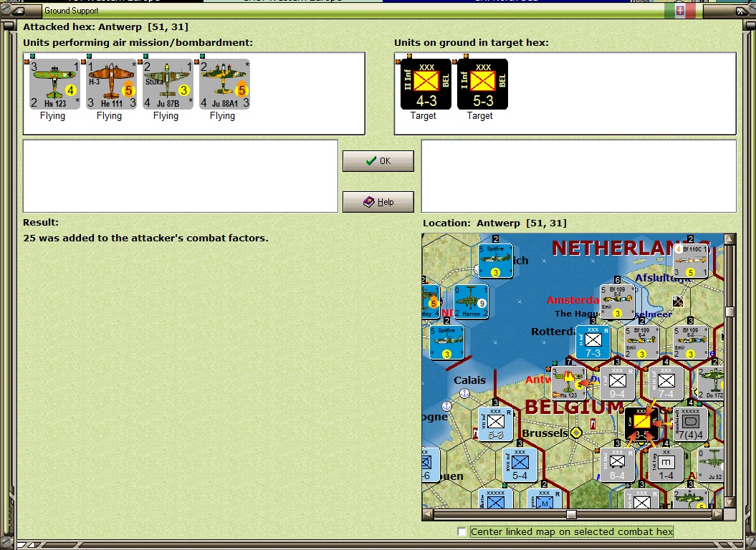The height and width of the screenshot is (550, 756).
Task: Click the Bf 109 E-4 Emil counter
Action: click(x=641, y=342)
